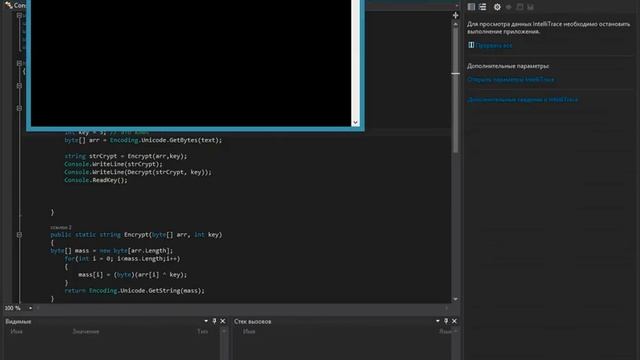Click 'Дополнительные параметры' heading
This screenshot has height=360, width=640.
508,66
